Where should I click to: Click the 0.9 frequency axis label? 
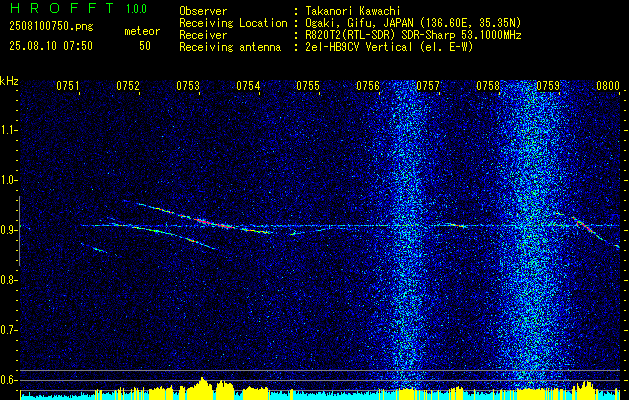pos(6,230)
